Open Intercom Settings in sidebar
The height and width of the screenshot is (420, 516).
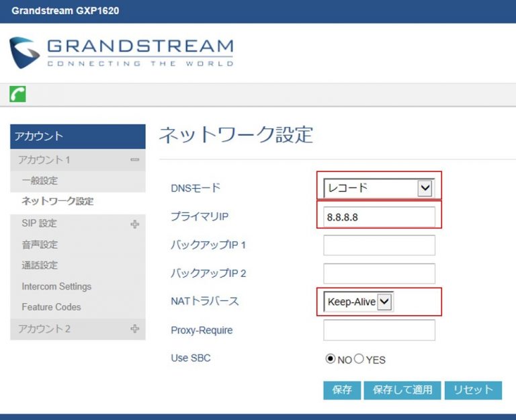(x=56, y=286)
